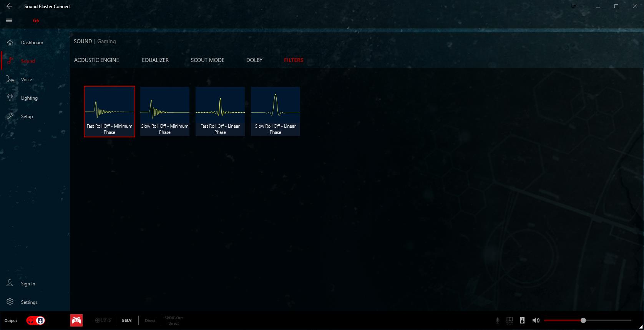Select Slow Roll Off - Minimum Phase filter
This screenshot has height=330, width=644.
[165, 112]
